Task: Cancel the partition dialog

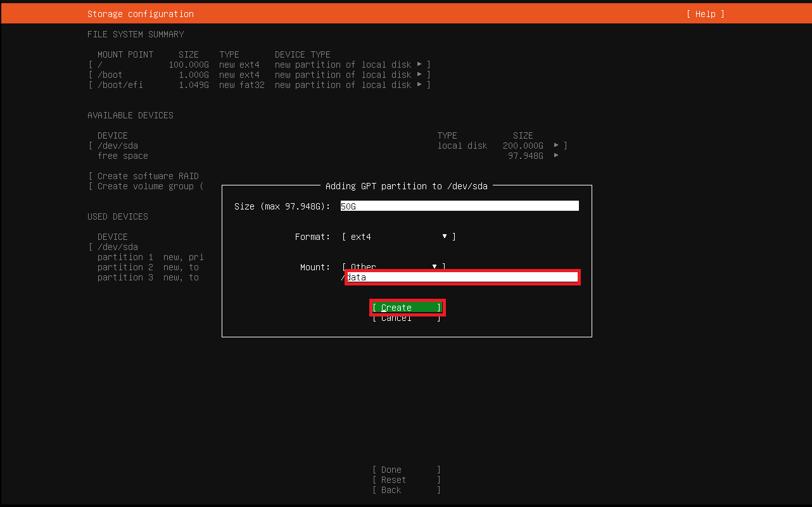Action: pyautogui.click(x=407, y=318)
